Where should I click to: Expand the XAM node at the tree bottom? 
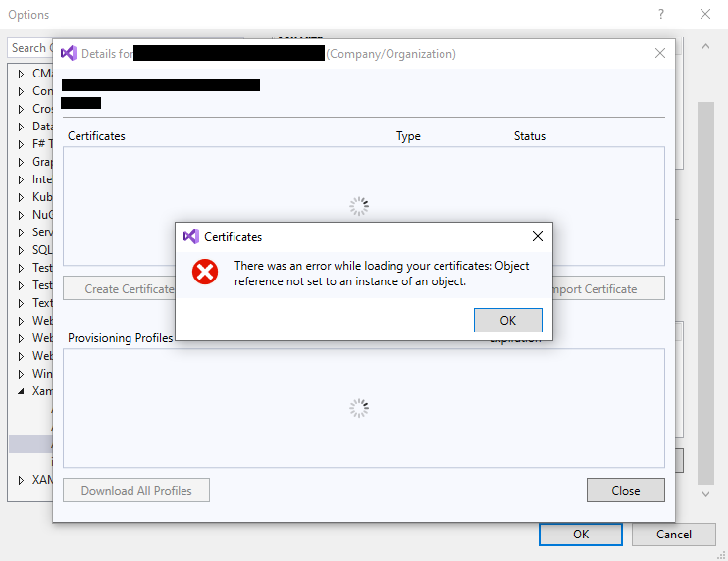pyautogui.click(x=22, y=480)
